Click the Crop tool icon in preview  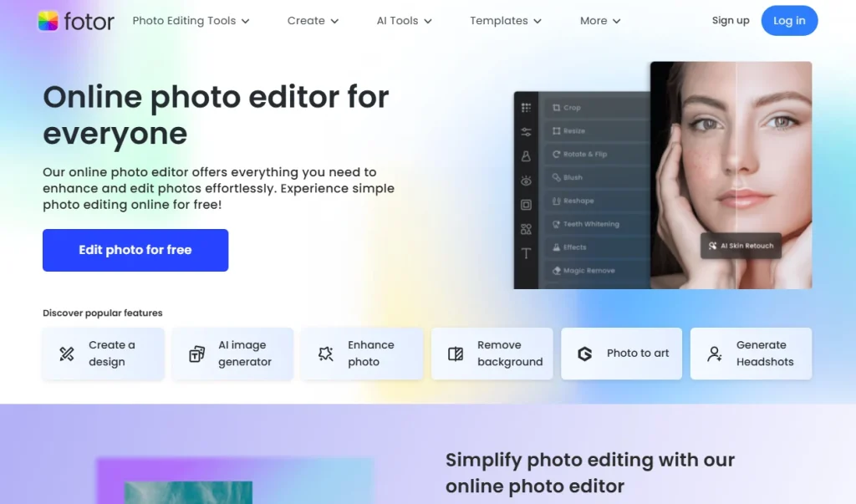click(x=556, y=108)
